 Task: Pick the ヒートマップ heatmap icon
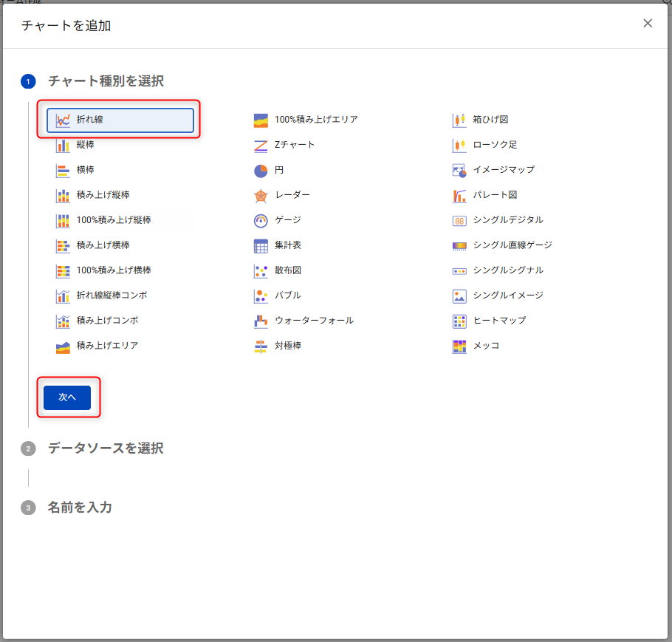point(459,321)
